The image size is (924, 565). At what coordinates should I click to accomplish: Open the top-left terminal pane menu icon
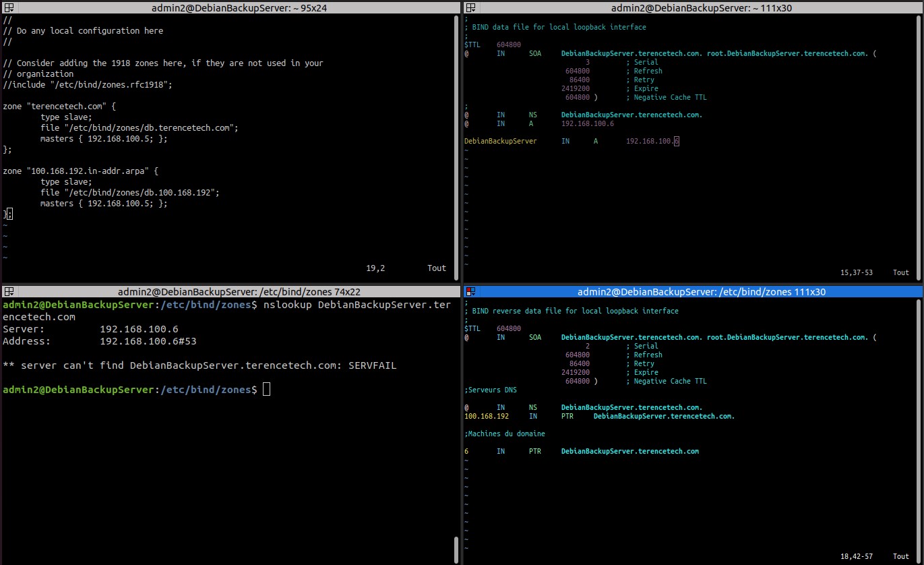point(9,7)
